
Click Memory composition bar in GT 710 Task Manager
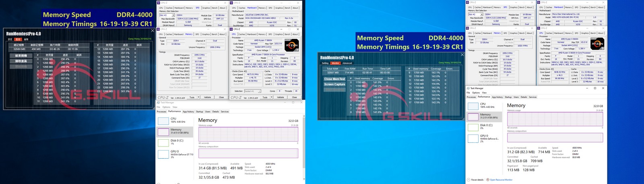click(x=248, y=153)
